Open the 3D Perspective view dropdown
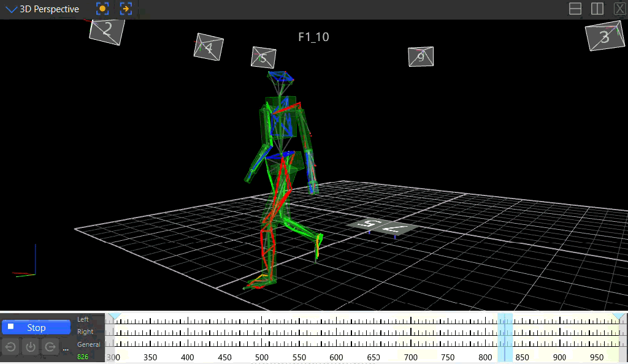Screen dimensions: 628x364 point(11,9)
